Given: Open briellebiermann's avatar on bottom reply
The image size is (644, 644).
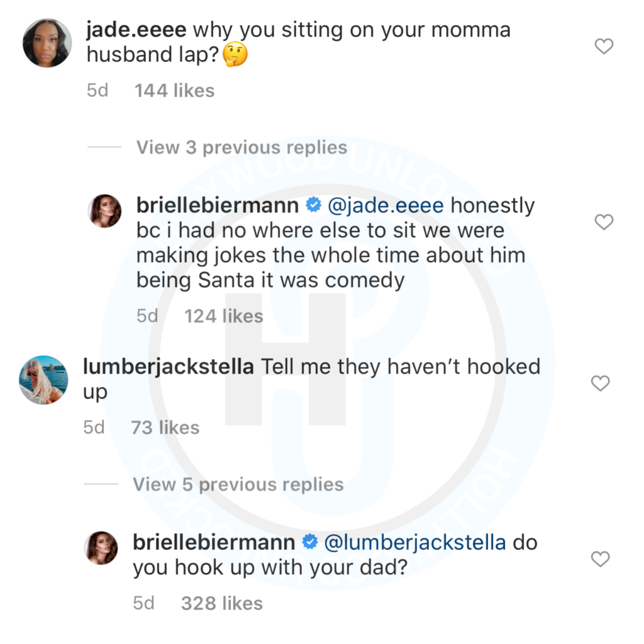Looking at the screenshot, I should pyautogui.click(x=102, y=548).
